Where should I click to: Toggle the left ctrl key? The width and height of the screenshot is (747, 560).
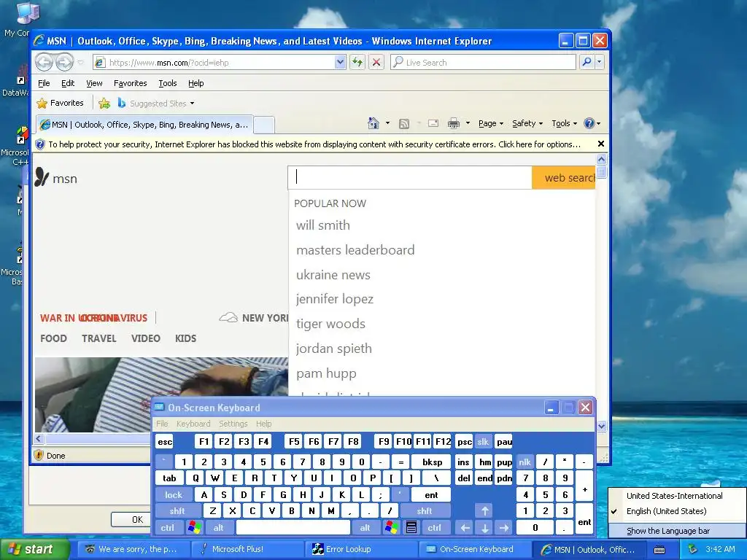click(167, 527)
